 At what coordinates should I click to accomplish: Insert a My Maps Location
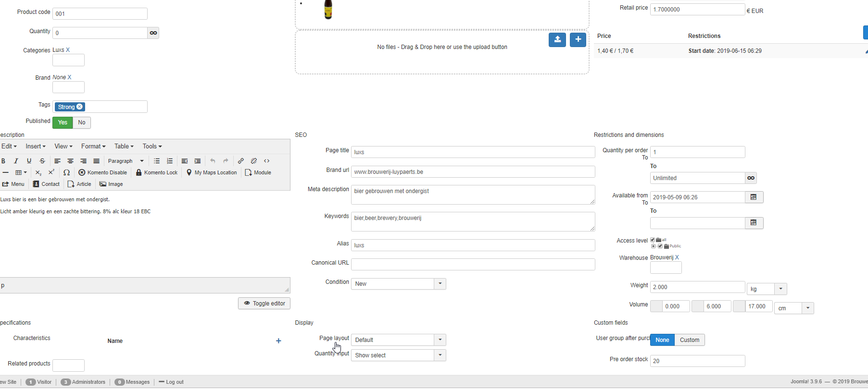click(212, 172)
